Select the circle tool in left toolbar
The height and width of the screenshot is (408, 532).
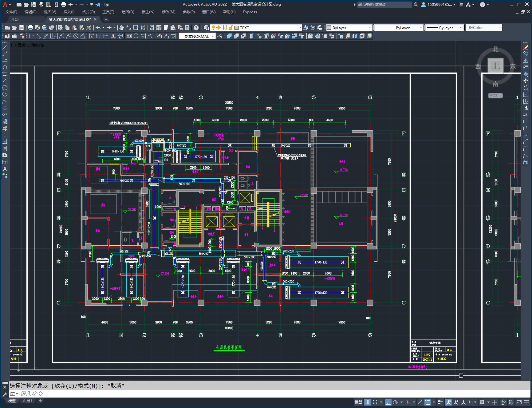click(x=5, y=88)
